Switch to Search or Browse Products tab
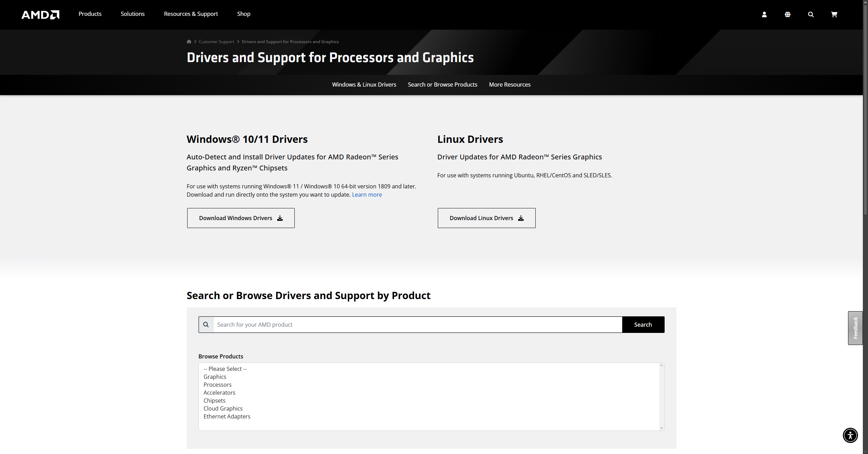The height and width of the screenshot is (454, 868). click(x=442, y=85)
